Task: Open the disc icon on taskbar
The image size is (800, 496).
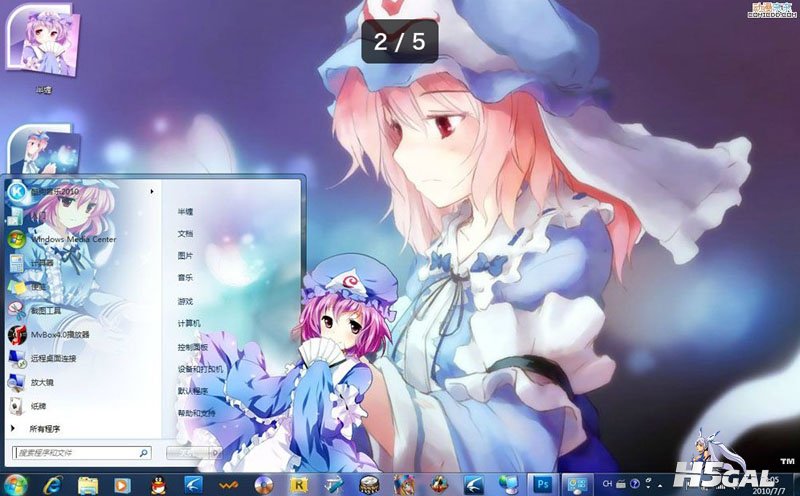Action: [x=263, y=485]
